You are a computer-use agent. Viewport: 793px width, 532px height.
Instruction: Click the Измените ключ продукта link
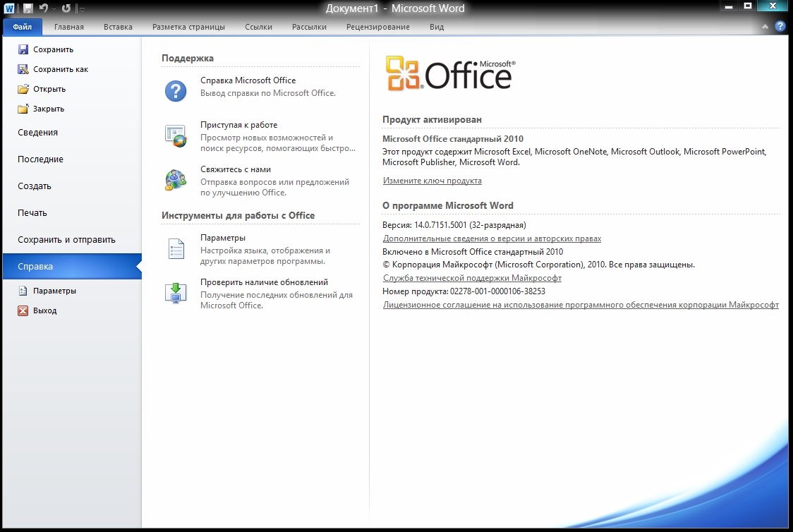pyautogui.click(x=432, y=181)
